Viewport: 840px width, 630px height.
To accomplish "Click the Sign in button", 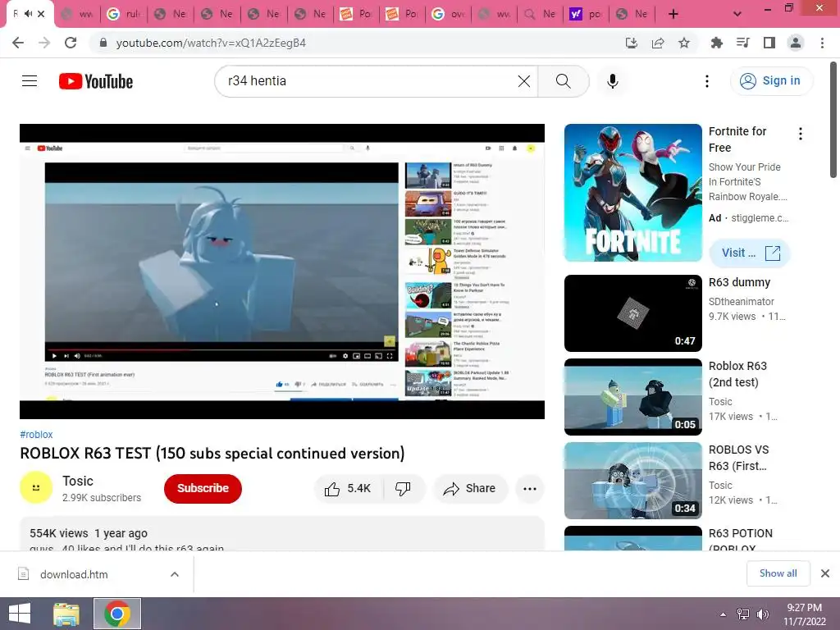I will (x=771, y=81).
